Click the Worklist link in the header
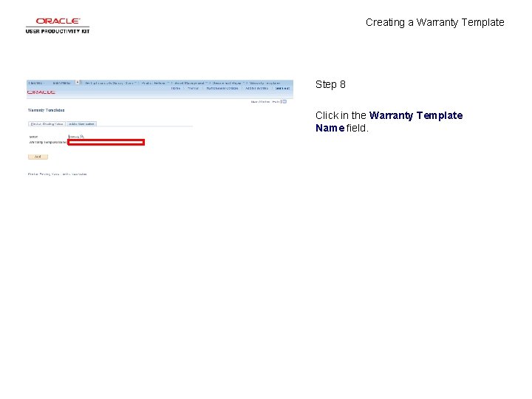The width and height of the screenshot is (532, 399). [x=193, y=88]
